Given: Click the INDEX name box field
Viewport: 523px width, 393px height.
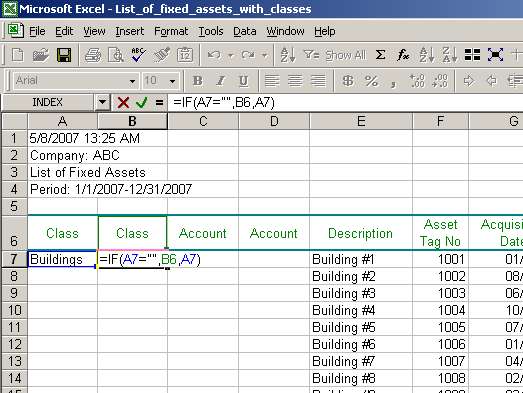Looking at the screenshot, I should point(47,102).
